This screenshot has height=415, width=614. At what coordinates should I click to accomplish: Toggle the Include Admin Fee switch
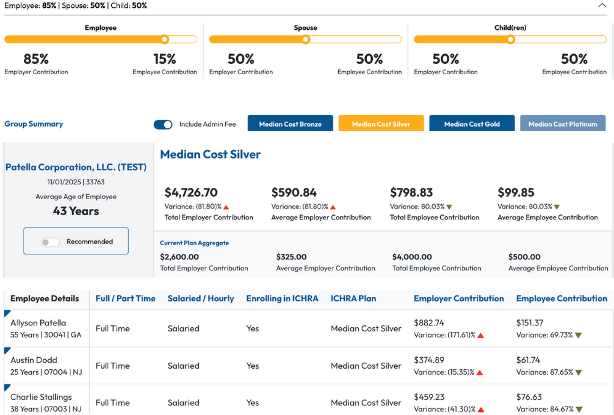163,125
